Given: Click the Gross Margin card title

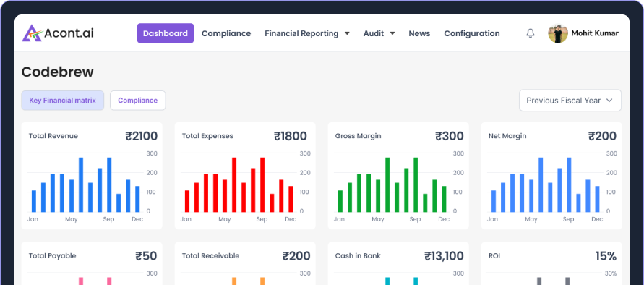Looking at the screenshot, I should (359, 136).
